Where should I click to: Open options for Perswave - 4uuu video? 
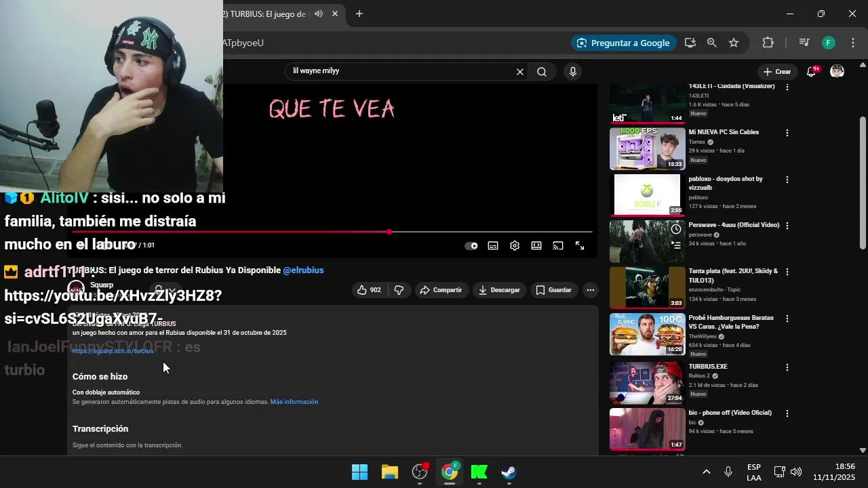(x=787, y=226)
